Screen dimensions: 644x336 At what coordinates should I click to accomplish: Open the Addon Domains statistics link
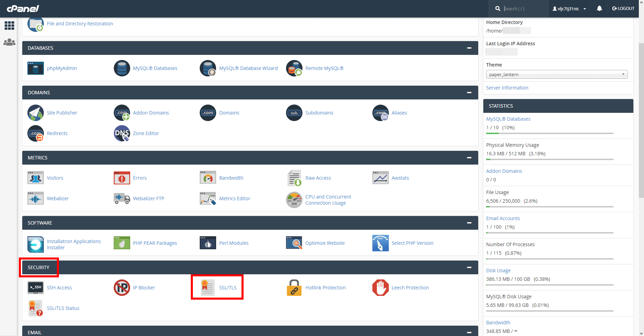[x=504, y=171]
